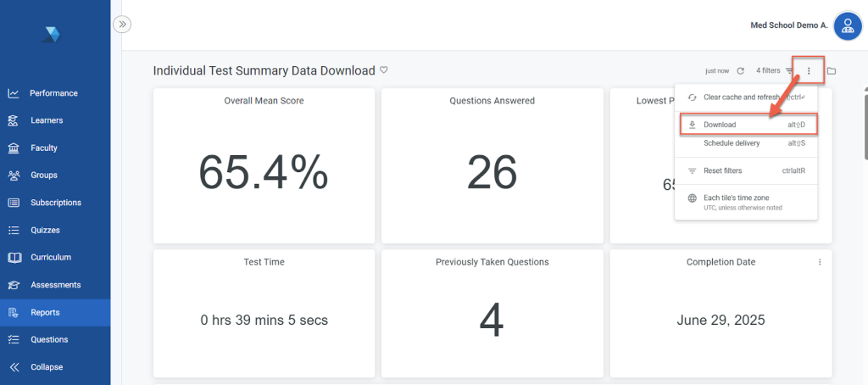The image size is (868, 385).
Task: Select Reset filters menu entry
Action: click(722, 170)
